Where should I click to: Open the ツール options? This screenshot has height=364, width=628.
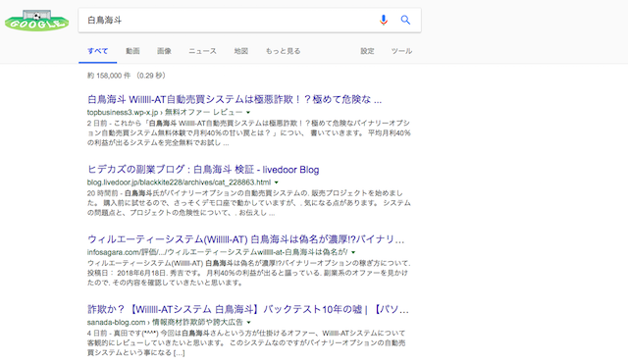tap(401, 51)
